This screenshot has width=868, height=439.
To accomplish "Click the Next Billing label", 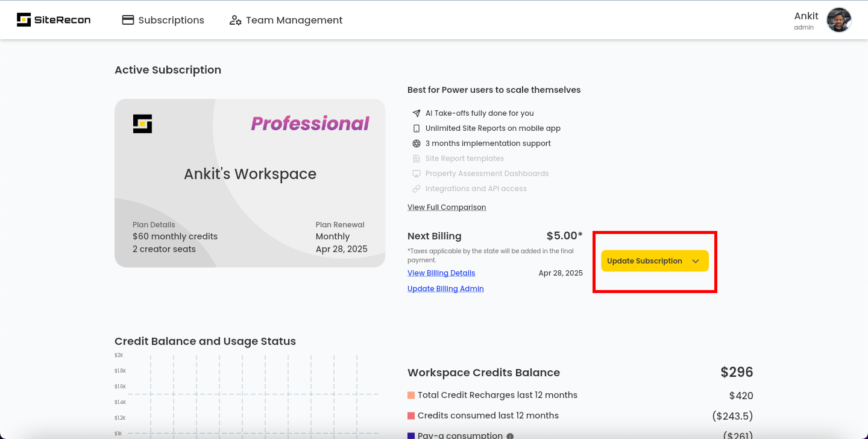I will tap(435, 236).
